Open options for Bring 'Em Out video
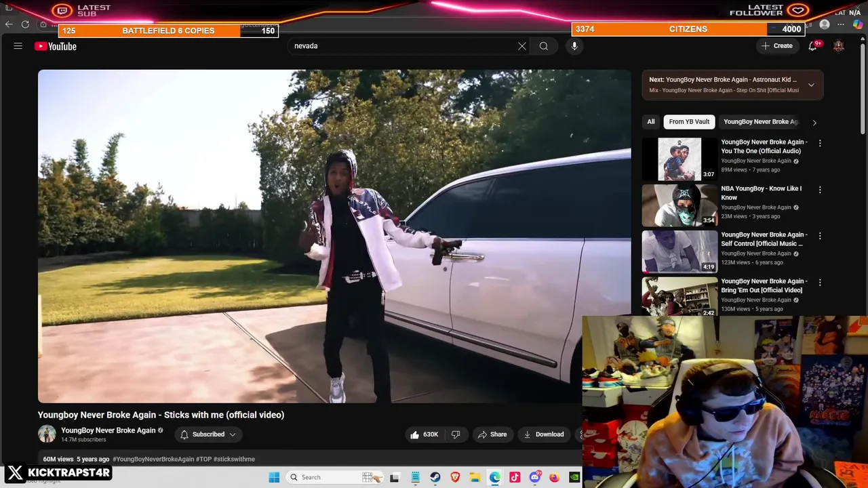Image resolution: width=868 pixels, height=488 pixels. pos(820,282)
